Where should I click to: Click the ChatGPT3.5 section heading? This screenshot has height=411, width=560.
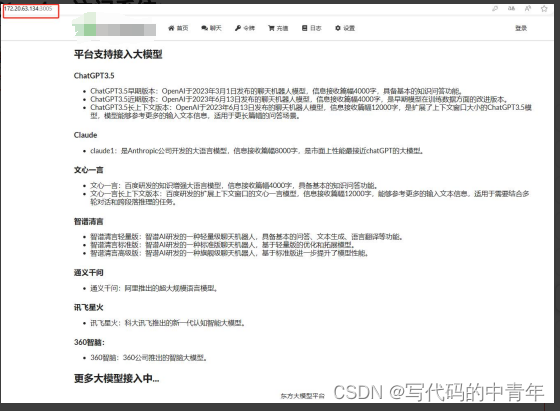[x=94, y=76]
